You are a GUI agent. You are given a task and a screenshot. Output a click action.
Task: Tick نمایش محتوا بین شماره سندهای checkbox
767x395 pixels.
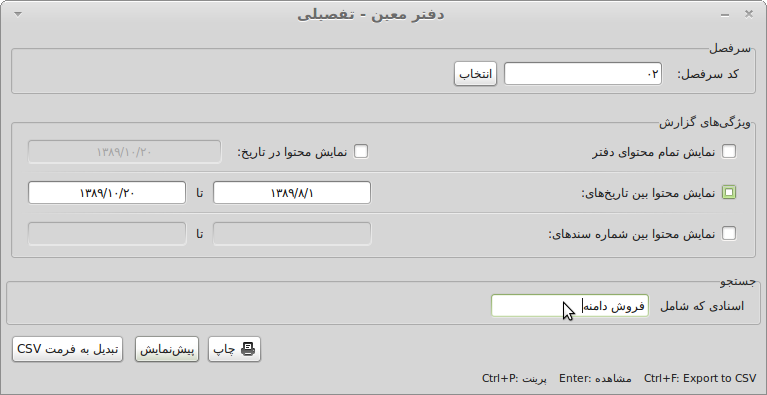(729, 233)
